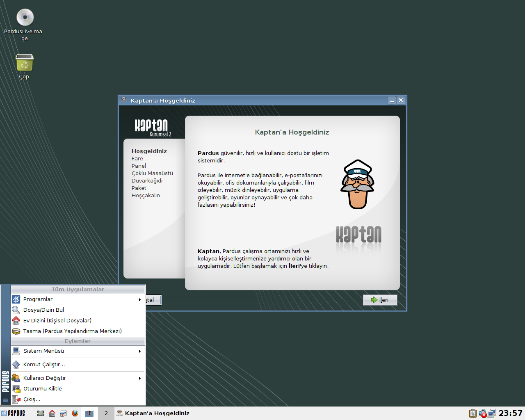
Task: Click 'Hoşgeldiniz' step in Kaptan sidebar
Action: click(149, 151)
